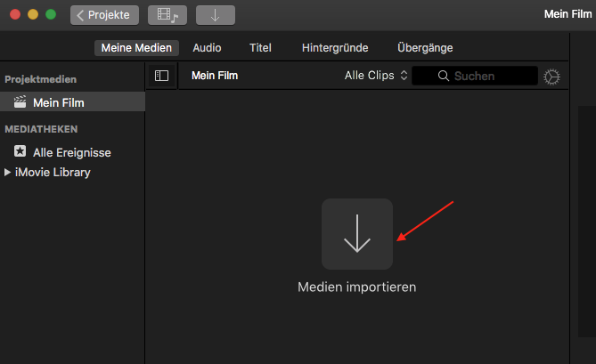Click into the Suchen search field
This screenshot has width=596, height=364.
click(475, 76)
